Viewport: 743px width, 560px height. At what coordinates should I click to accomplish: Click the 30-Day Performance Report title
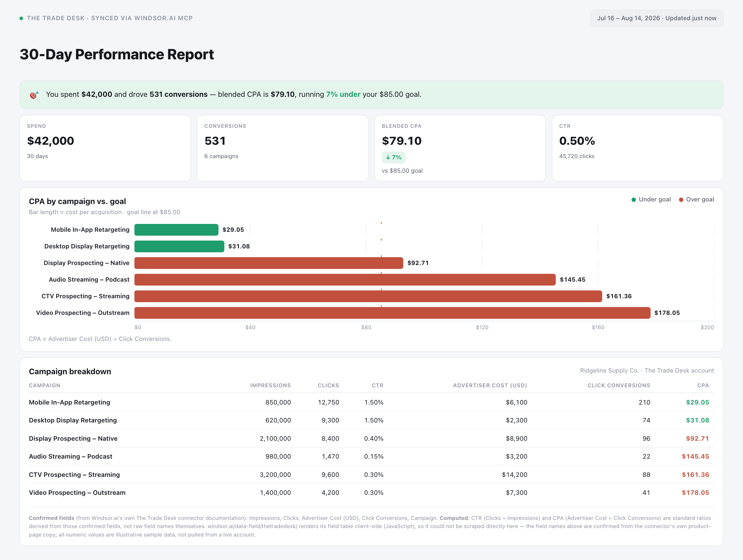coord(117,54)
